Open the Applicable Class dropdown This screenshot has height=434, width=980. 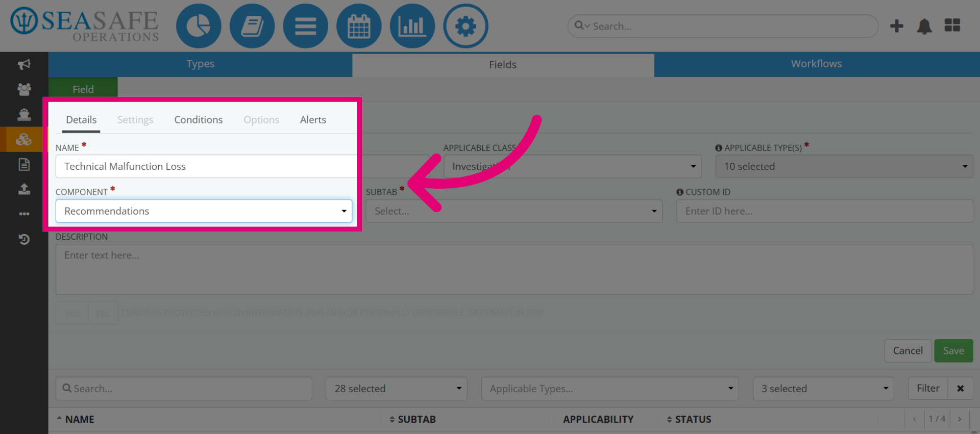(x=572, y=167)
